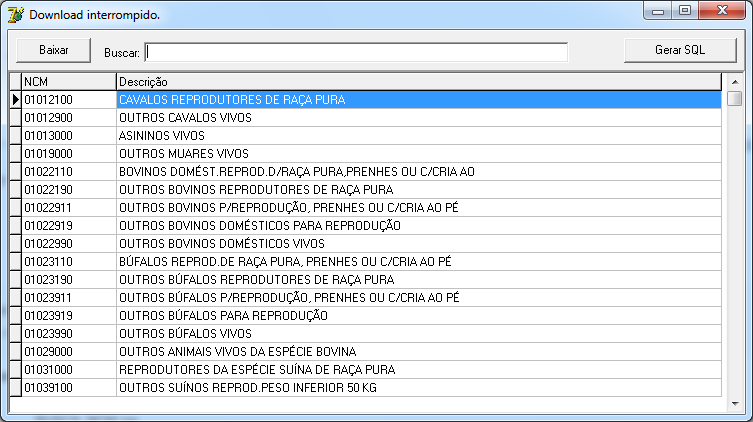Select row OUTROS MUARES VIVOS
753x422 pixels.
pos(419,154)
